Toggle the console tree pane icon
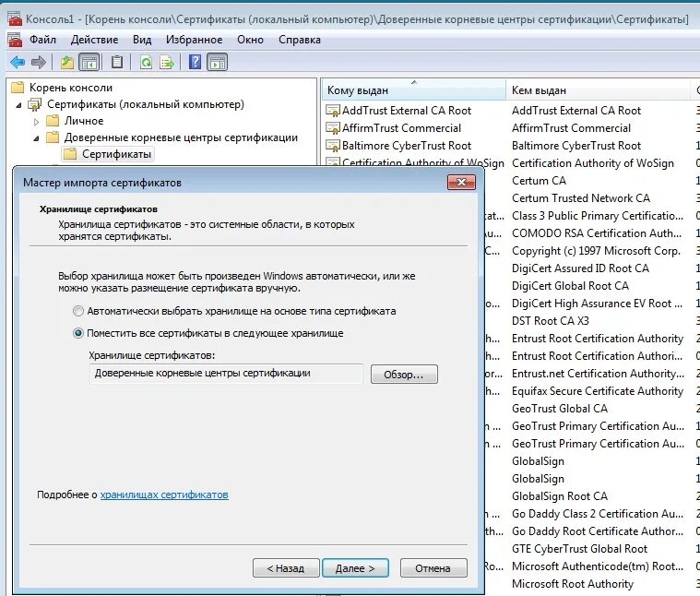The width and height of the screenshot is (700, 596). point(89,62)
